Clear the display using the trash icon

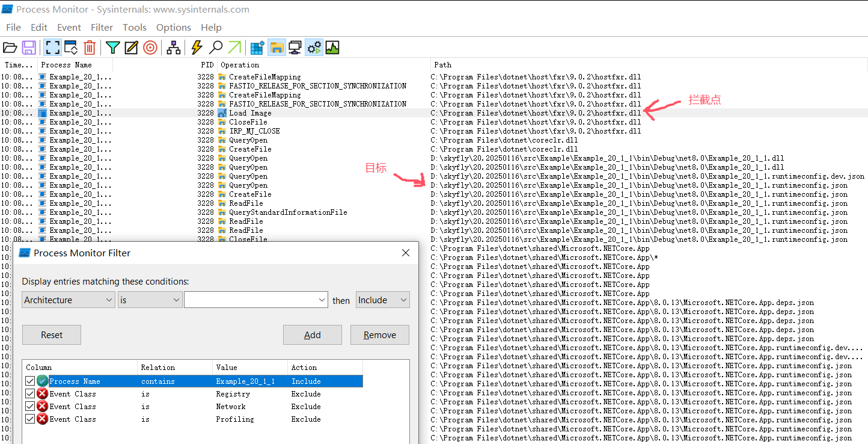[x=90, y=48]
